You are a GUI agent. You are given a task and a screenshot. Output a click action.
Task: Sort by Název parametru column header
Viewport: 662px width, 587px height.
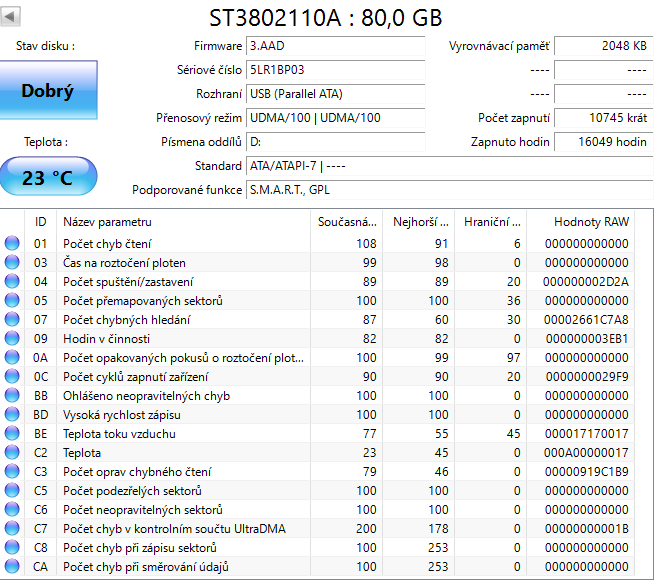point(184,222)
